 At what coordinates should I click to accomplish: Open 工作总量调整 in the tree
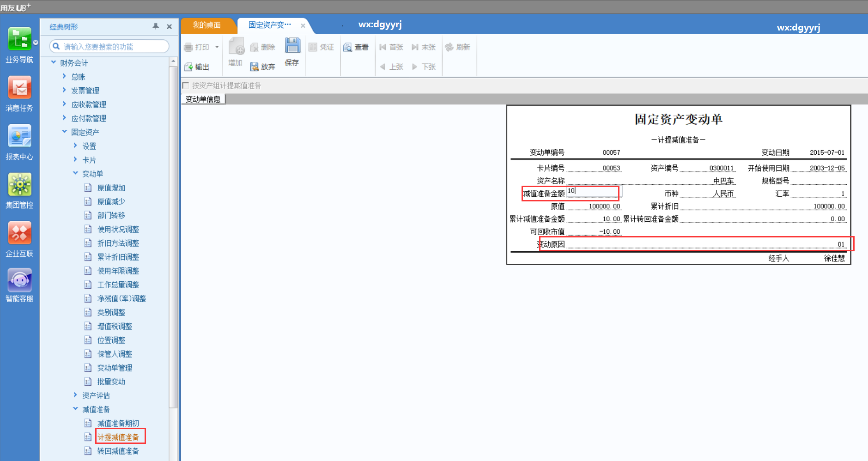(x=118, y=285)
